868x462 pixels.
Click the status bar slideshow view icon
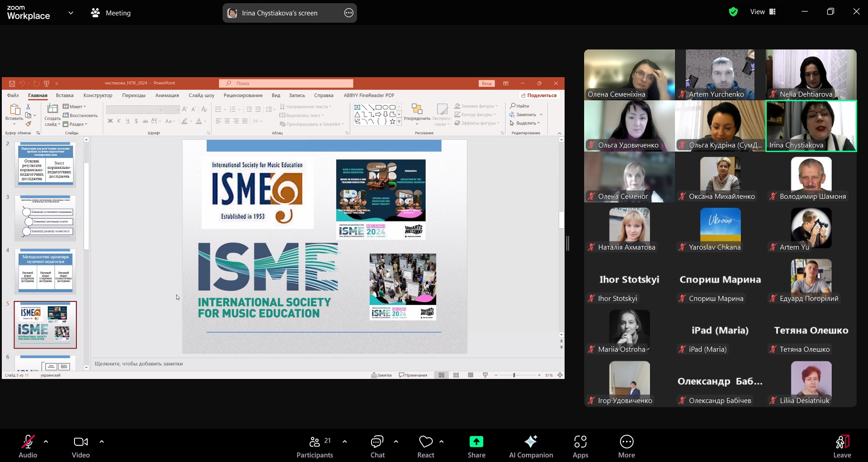click(x=485, y=375)
